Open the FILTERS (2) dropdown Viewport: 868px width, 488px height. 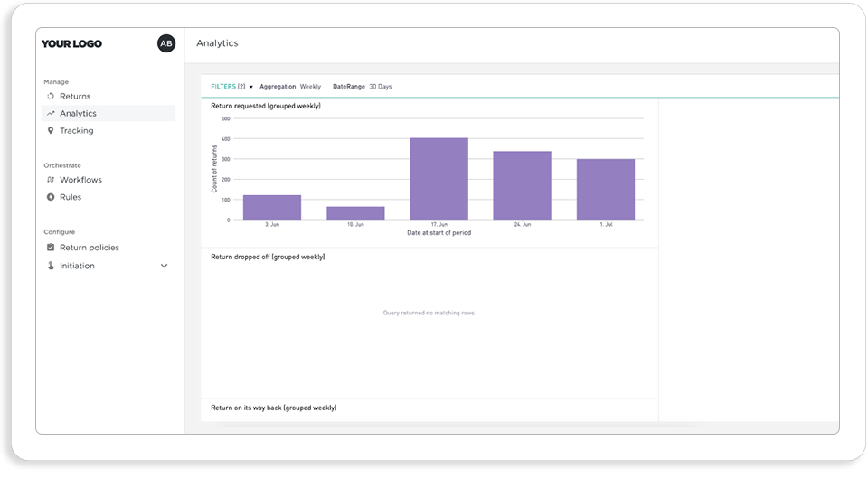231,87
